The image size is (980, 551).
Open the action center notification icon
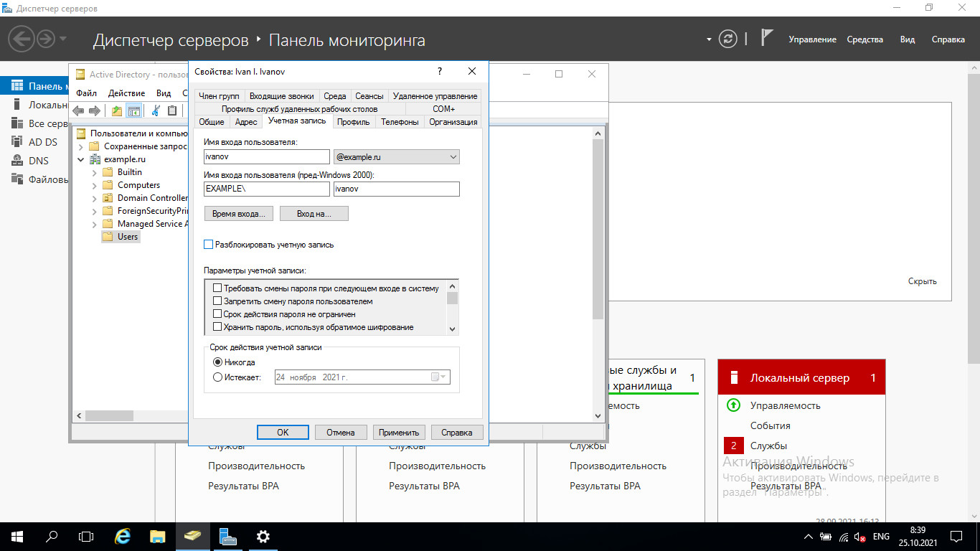(956, 536)
